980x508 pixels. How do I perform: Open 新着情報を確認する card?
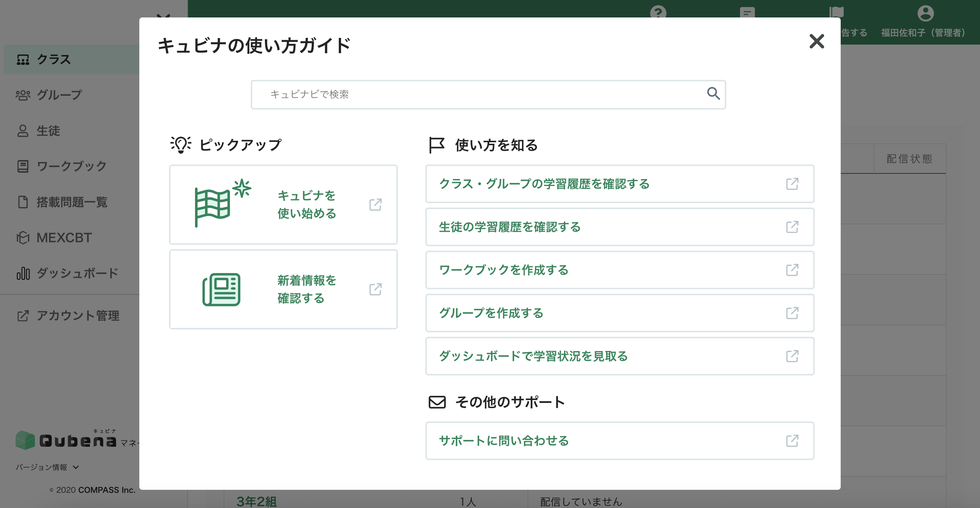(283, 289)
